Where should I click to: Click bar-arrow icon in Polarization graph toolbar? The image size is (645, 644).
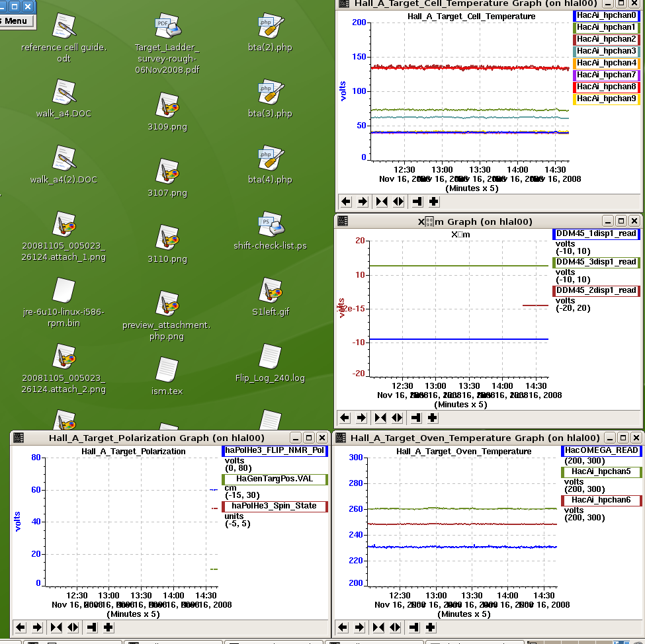click(x=92, y=627)
